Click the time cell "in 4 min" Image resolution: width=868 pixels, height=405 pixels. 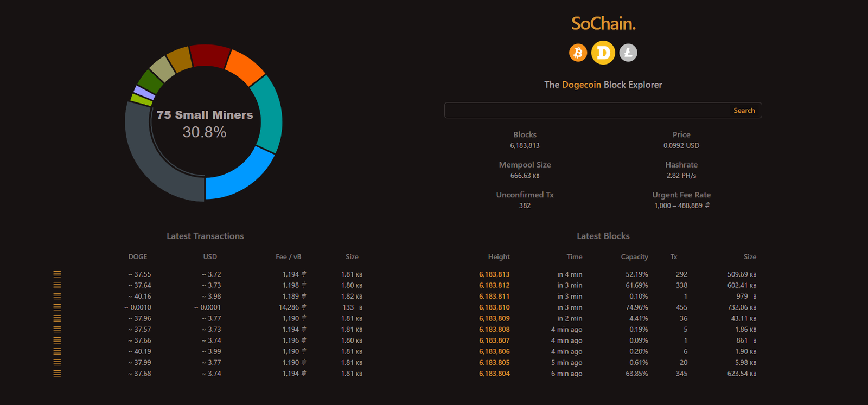point(570,274)
